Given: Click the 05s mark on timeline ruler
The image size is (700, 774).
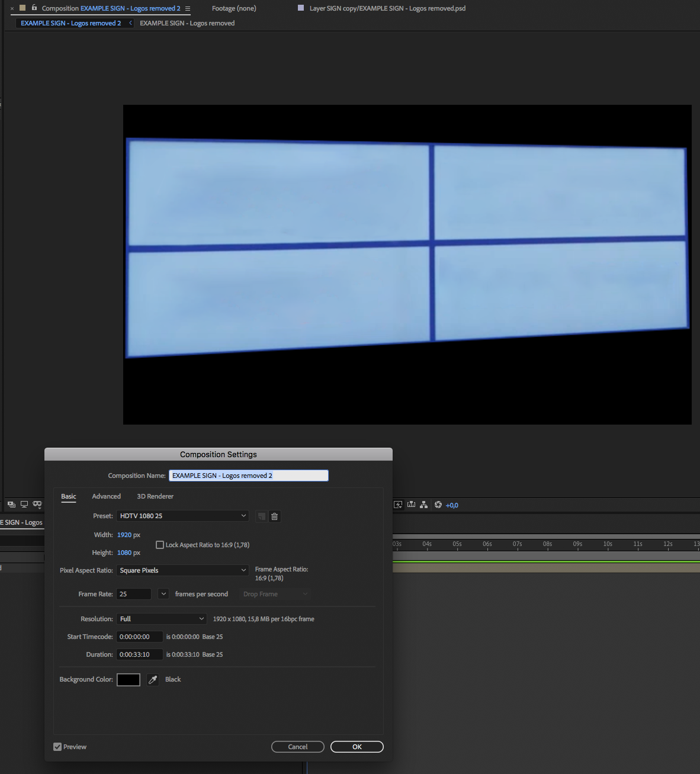Looking at the screenshot, I should pos(457,544).
